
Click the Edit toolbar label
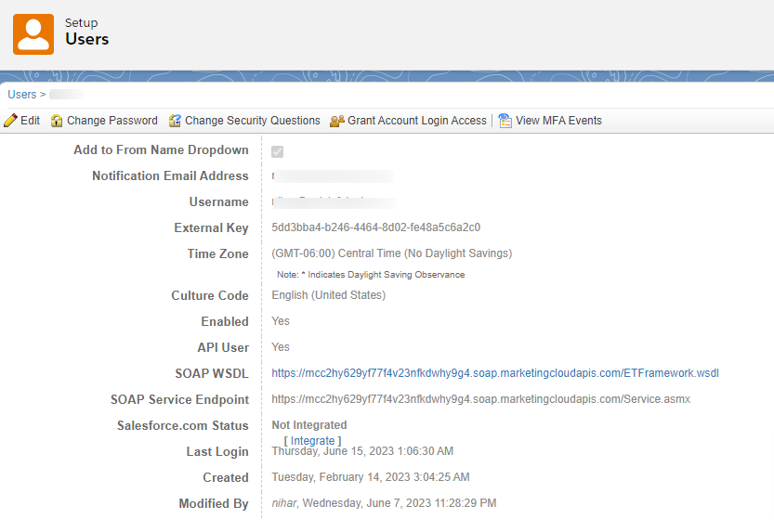point(30,121)
